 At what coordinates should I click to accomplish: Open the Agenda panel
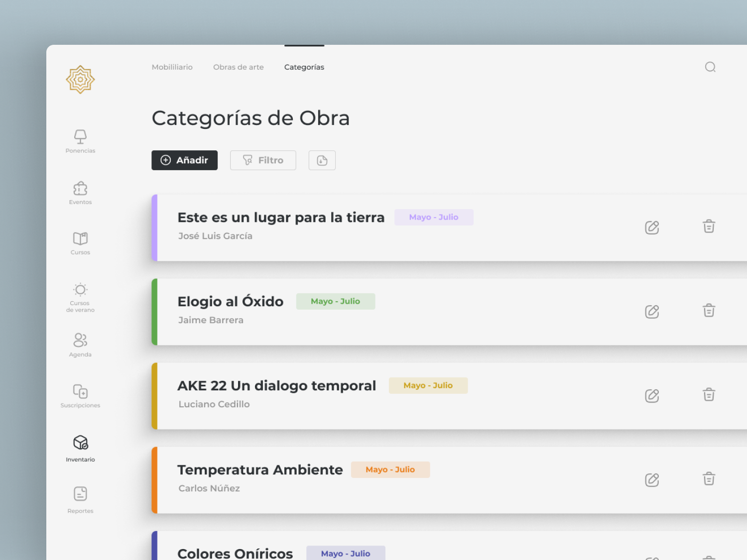pos(80,343)
